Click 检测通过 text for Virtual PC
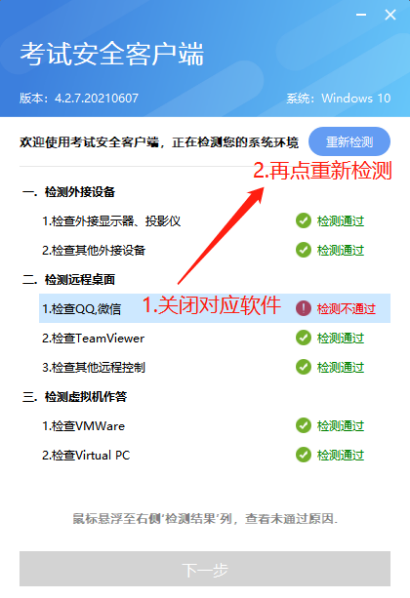Screen dimensions: 410x598 pos(340,455)
